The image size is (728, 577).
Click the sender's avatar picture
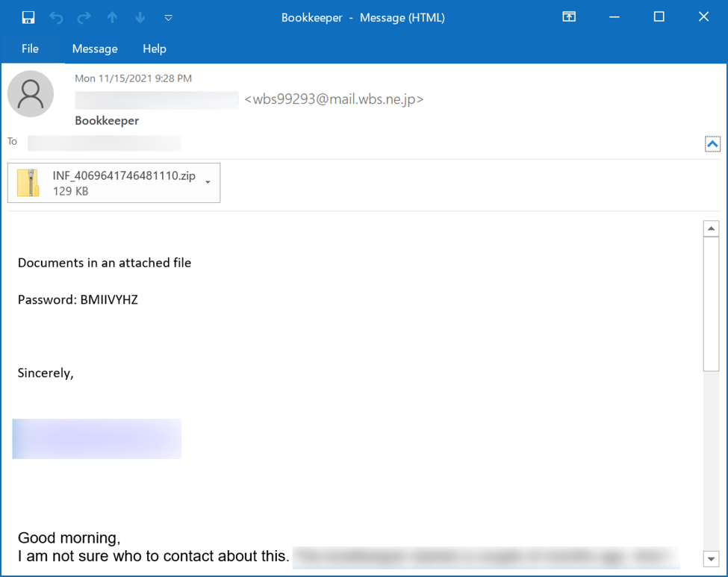(x=31, y=94)
